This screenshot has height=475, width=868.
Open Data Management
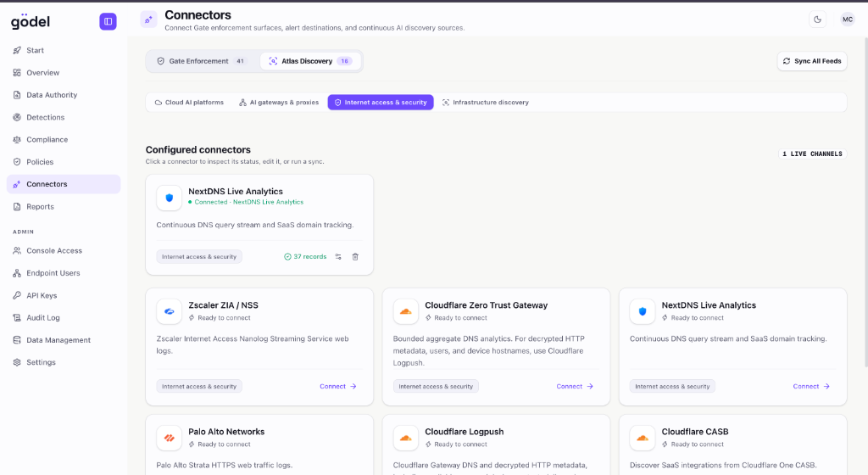pyautogui.click(x=64, y=340)
